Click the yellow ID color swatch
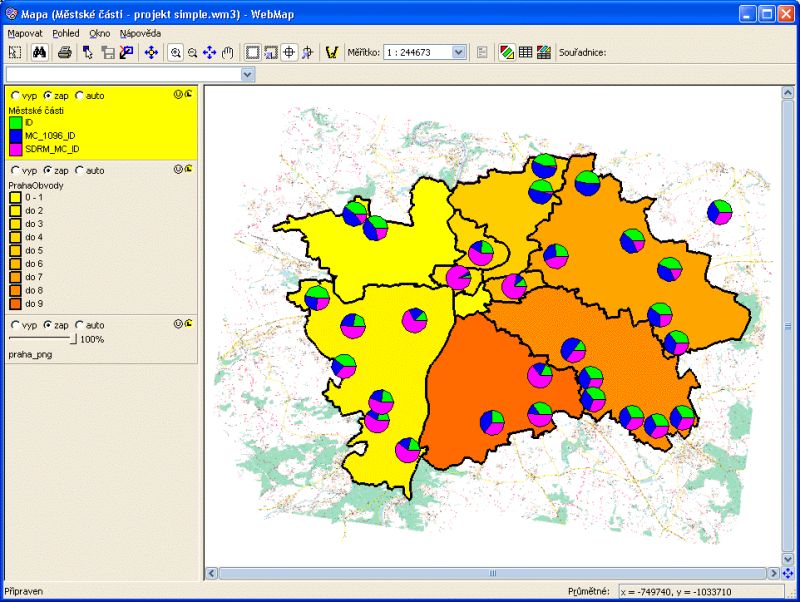800x602 pixels. [x=16, y=122]
